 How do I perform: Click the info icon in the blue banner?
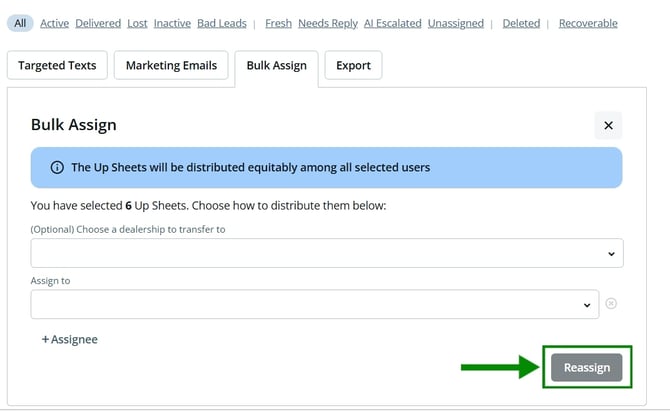tap(57, 167)
